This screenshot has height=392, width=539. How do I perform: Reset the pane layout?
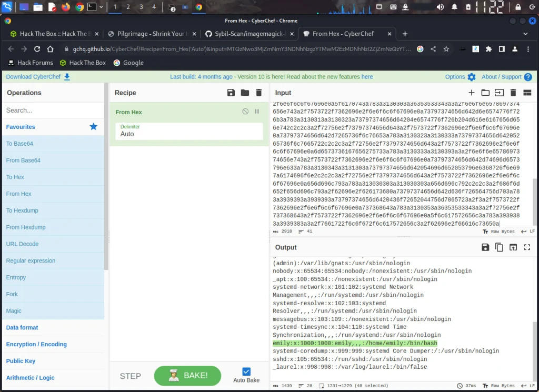click(x=527, y=93)
